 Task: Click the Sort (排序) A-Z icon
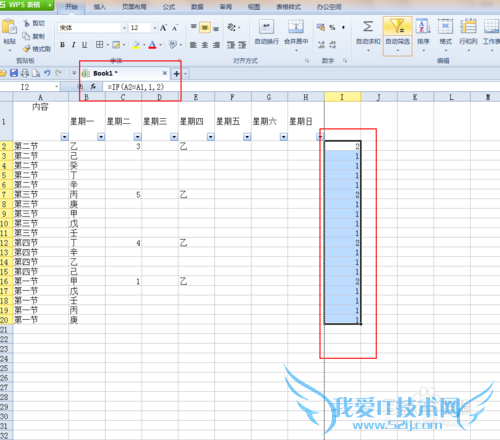(x=423, y=26)
